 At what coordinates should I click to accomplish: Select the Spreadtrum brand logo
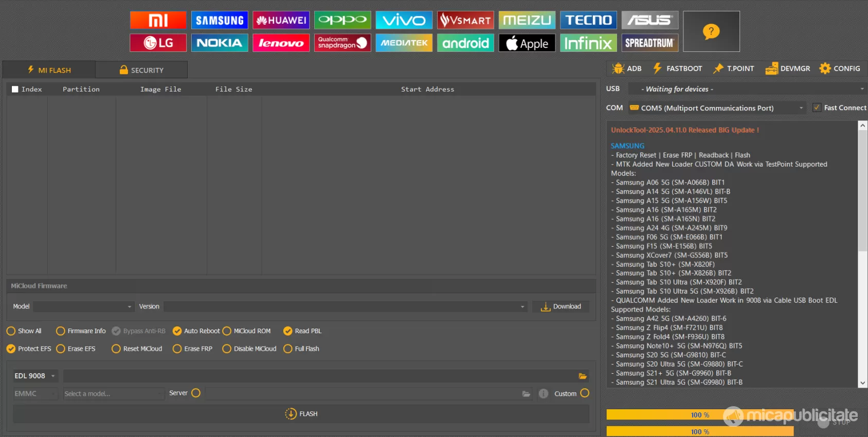pyautogui.click(x=650, y=43)
